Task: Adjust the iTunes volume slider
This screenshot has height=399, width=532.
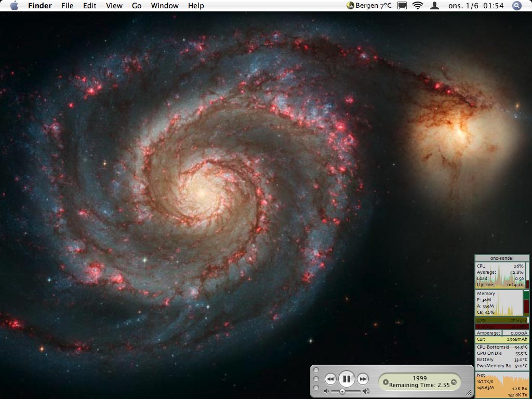Action: click(345, 392)
